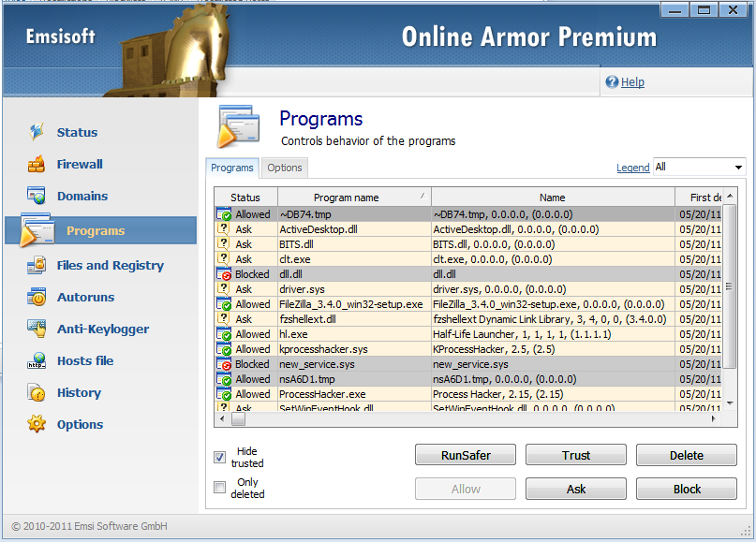Click the Hosts file http icon
The height and width of the screenshot is (542, 756).
pos(37,360)
